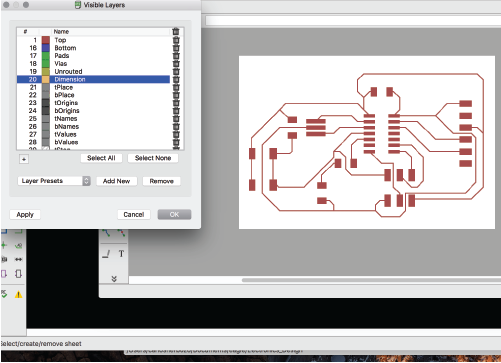The image size is (501, 363).
Task: Click the horizontal scrollbar below board view
Action: [371, 280]
